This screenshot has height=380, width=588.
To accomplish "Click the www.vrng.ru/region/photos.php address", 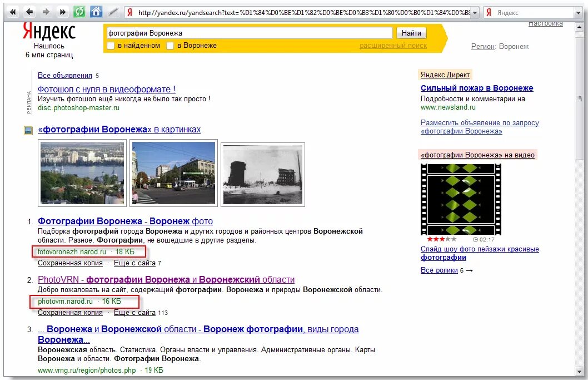I will (87, 370).
